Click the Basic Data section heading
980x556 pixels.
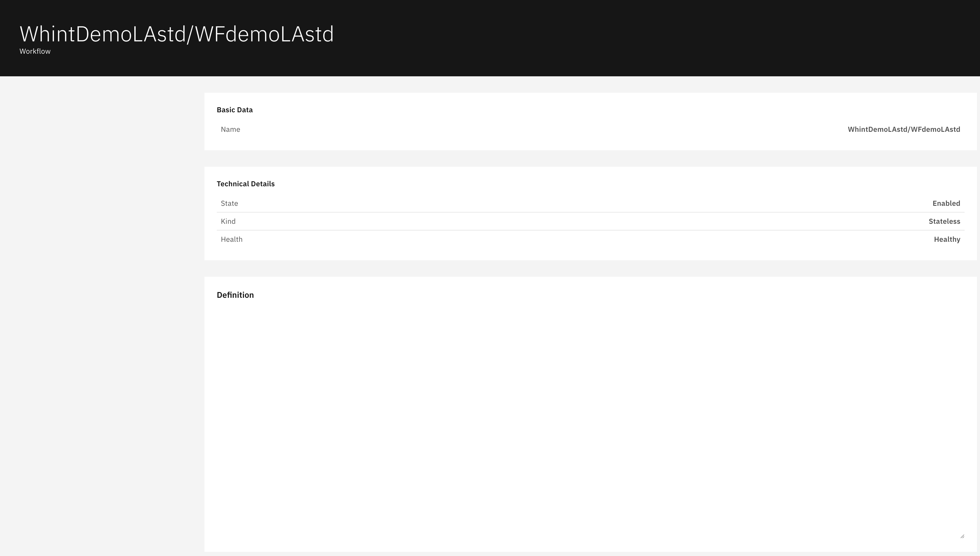point(235,110)
